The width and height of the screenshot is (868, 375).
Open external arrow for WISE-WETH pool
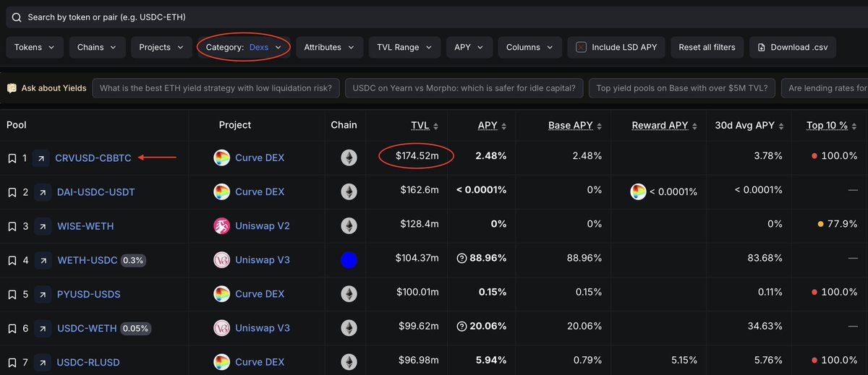42,226
